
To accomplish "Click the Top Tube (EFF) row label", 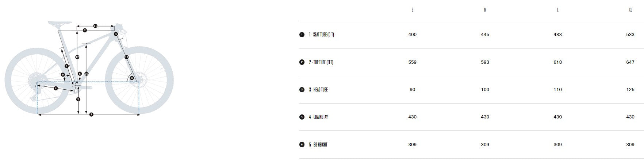I will [321, 62].
